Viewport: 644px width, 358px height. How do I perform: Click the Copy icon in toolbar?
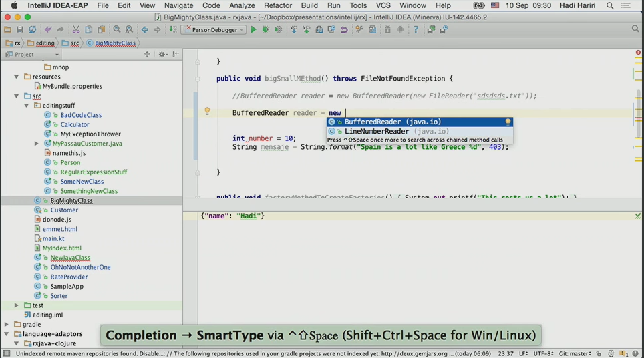88,29
